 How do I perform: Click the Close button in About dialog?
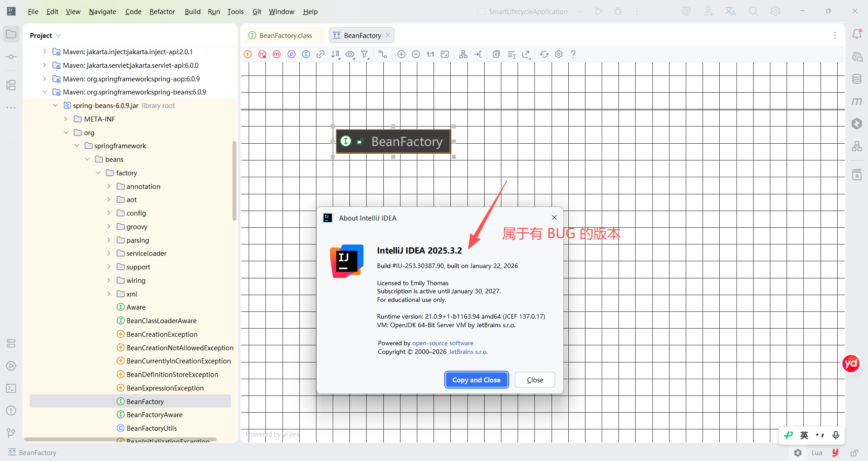[x=535, y=380]
